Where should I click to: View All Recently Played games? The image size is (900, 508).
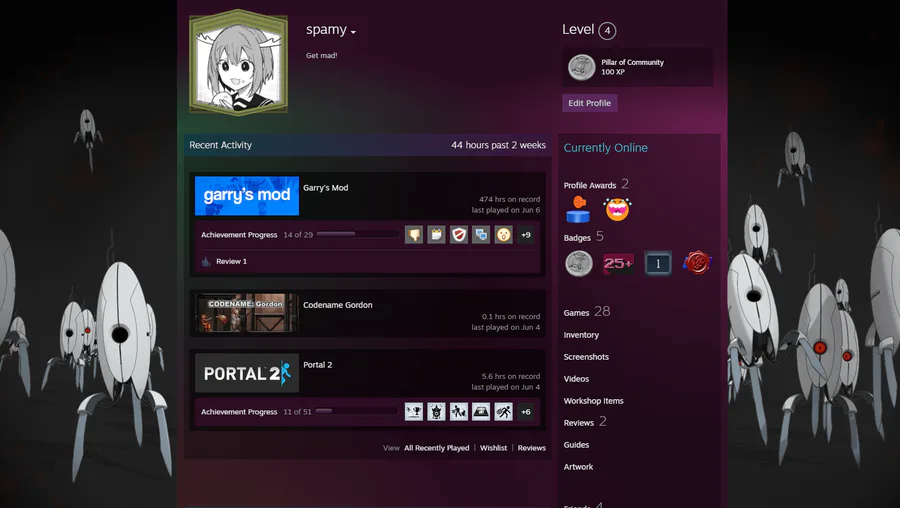pyautogui.click(x=436, y=448)
